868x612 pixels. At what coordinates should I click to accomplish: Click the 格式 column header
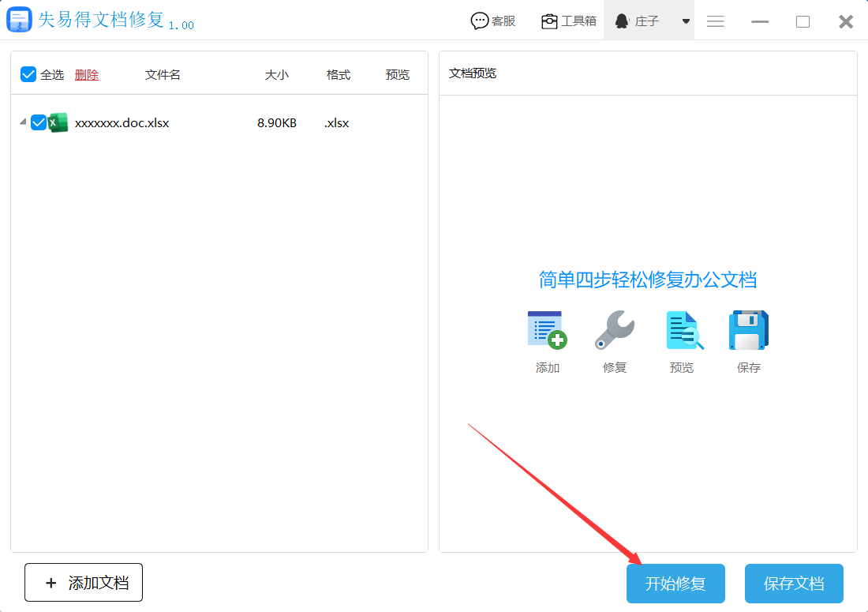339,75
